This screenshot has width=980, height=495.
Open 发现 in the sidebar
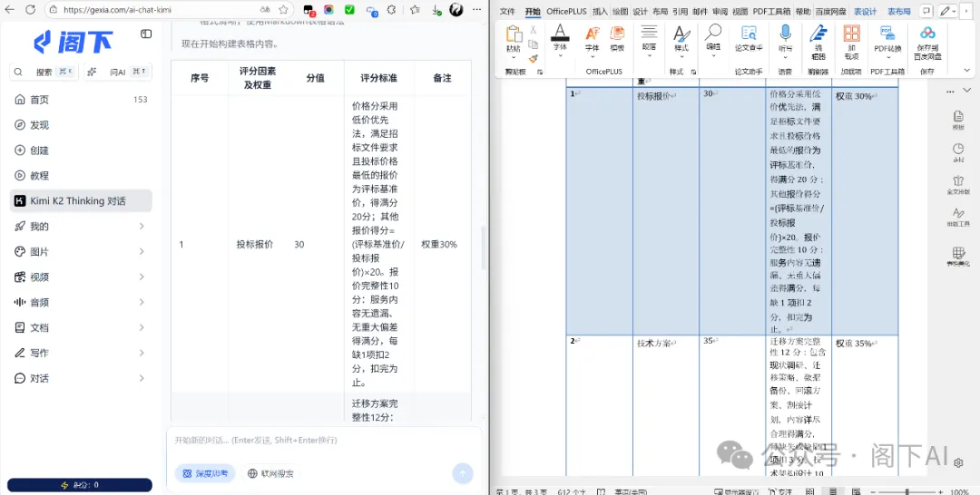coord(81,125)
